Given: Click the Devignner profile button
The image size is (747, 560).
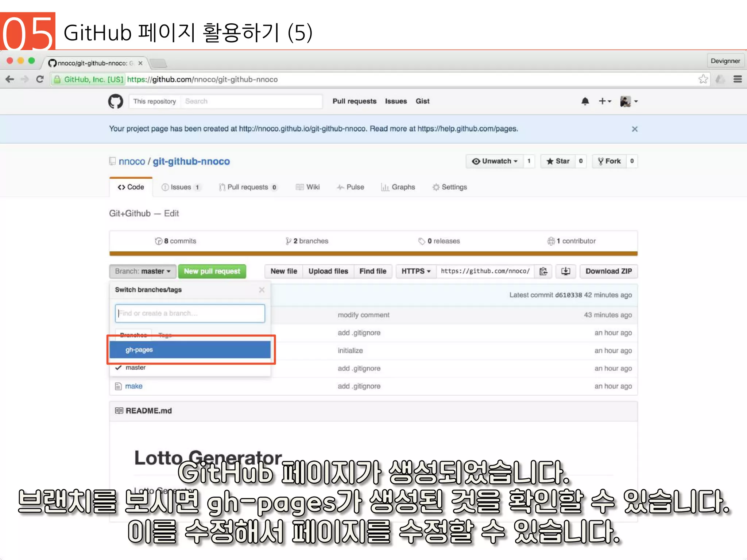Looking at the screenshot, I should click(725, 61).
